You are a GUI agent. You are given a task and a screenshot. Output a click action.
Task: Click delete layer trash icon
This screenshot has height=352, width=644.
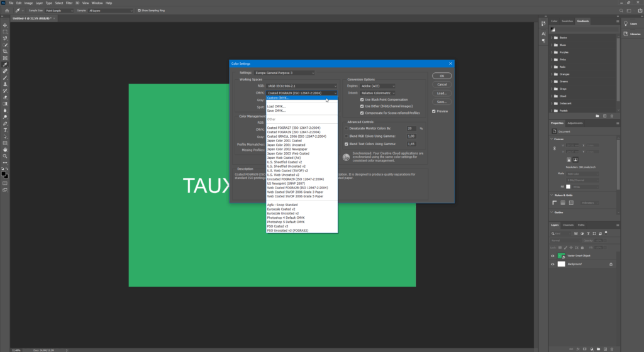(612, 349)
